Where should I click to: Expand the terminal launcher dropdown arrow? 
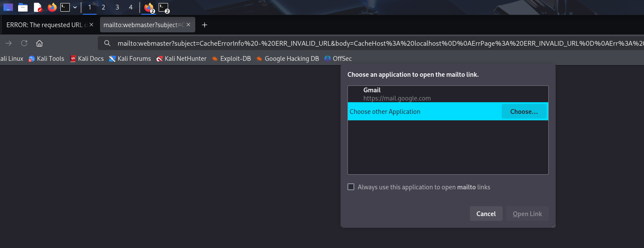75,7
